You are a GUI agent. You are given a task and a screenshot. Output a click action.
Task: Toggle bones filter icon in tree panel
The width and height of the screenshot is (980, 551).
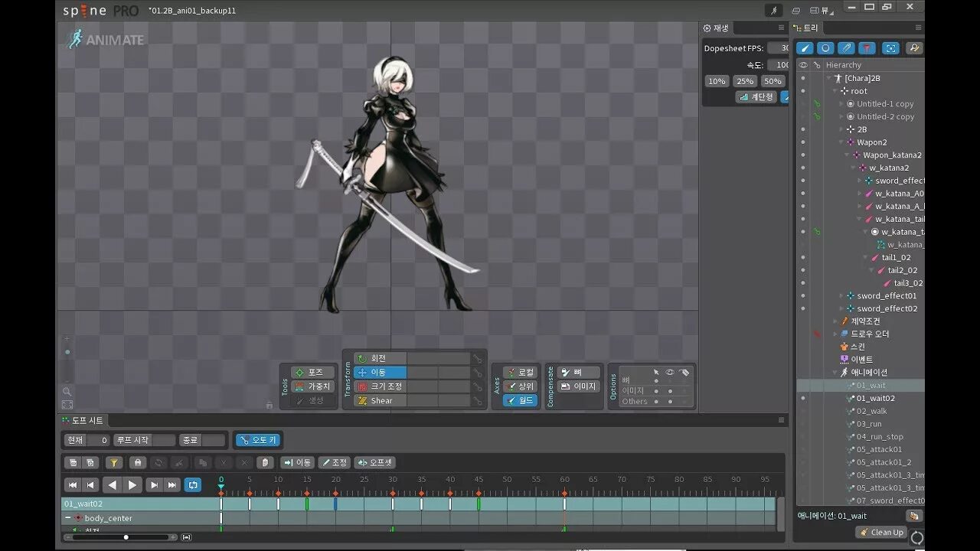(805, 47)
